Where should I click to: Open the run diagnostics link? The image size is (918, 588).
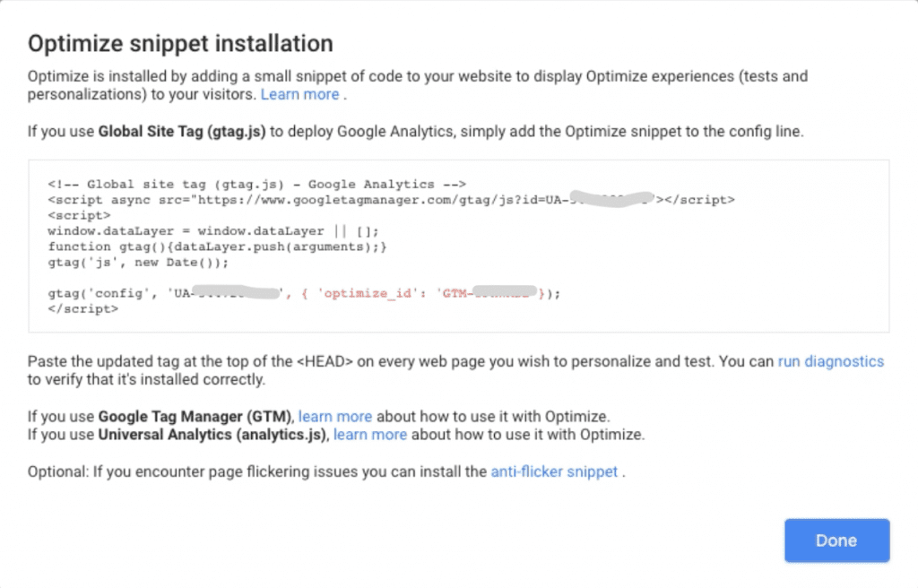click(x=830, y=361)
